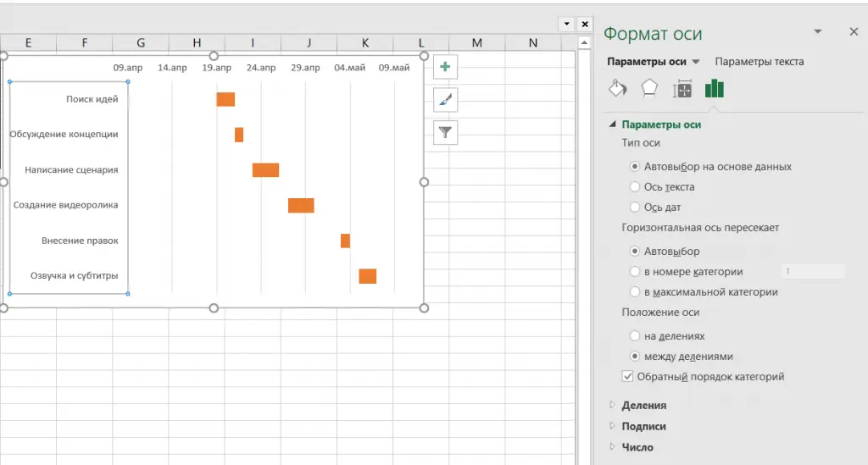Image resolution: width=868 pixels, height=465 pixels.
Task: Toggle Обратный порядок категорий checkbox
Action: [627, 377]
